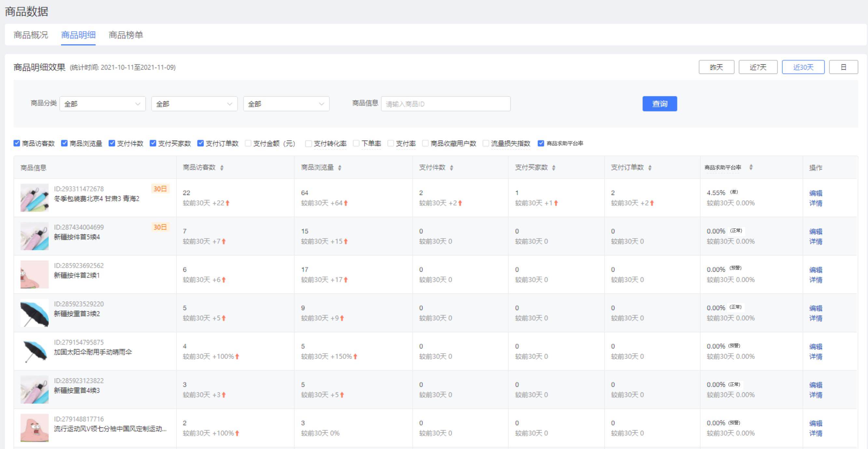Sort by 支付订单数 using its sort arrows

point(650,168)
